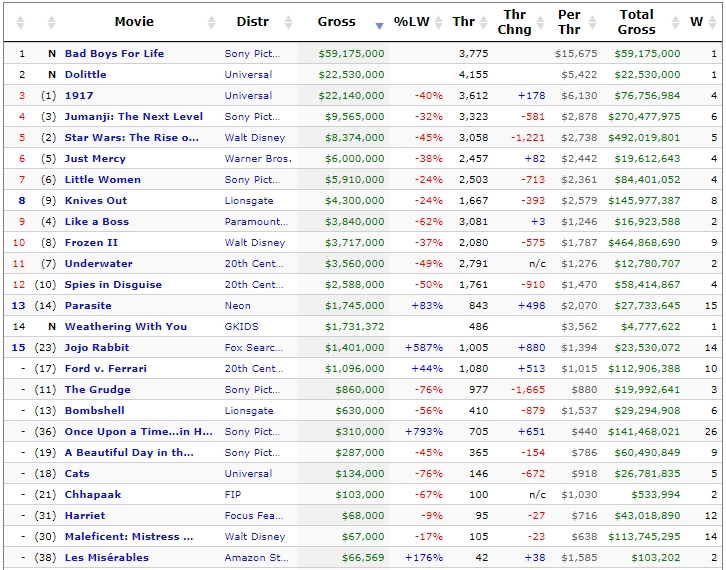Select weeks value 26 for Once Upon a Time
Viewport: 726px width, 570px height.
point(711,432)
